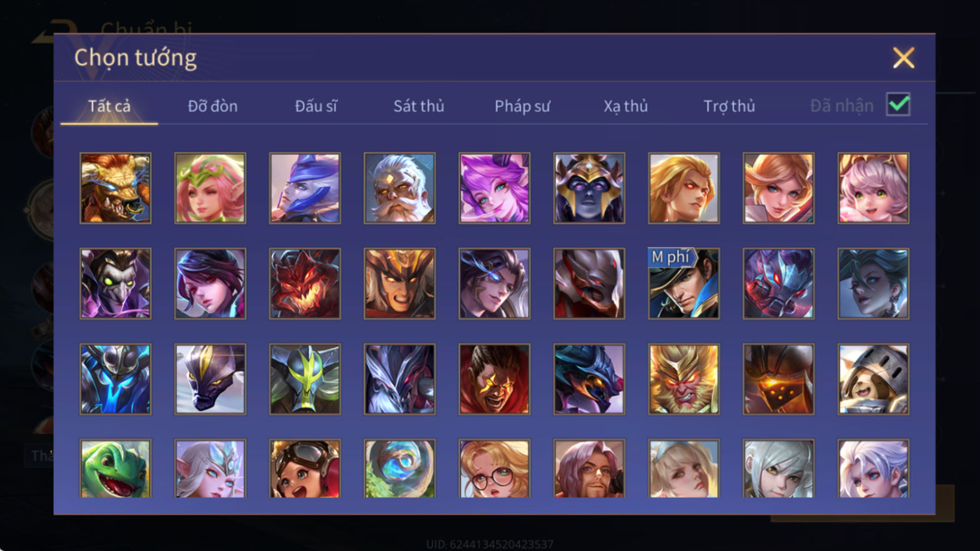Choose the blonde girl with round glasses
This screenshot has height=551, width=980.
[x=494, y=468]
